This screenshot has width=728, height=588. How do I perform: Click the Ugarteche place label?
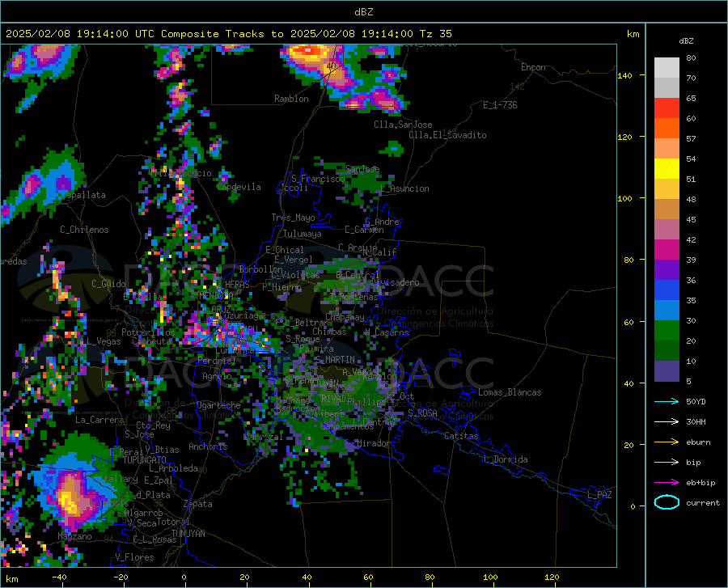tap(218, 405)
